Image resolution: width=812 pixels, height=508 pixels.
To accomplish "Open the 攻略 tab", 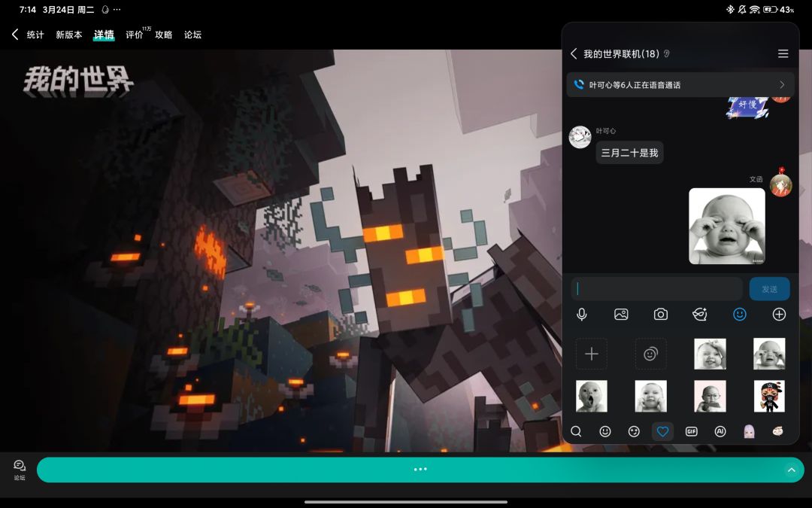I will [163, 35].
